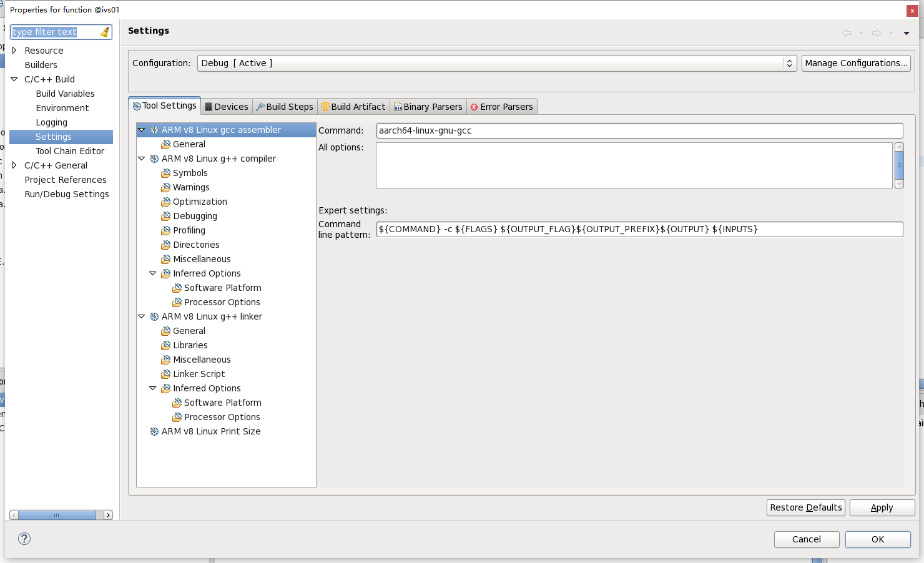Switch to the Binary Parsers tab
The image size is (924, 563).
tap(428, 106)
